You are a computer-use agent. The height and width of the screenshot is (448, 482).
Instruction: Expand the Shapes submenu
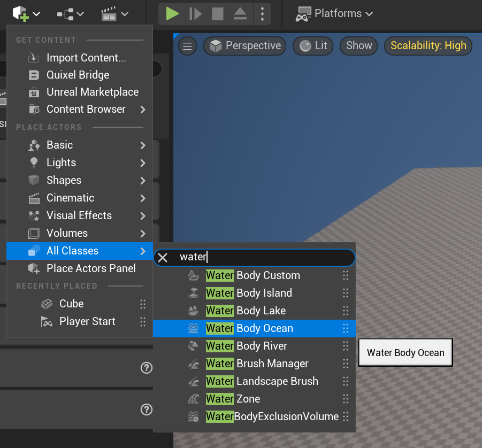tap(80, 180)
